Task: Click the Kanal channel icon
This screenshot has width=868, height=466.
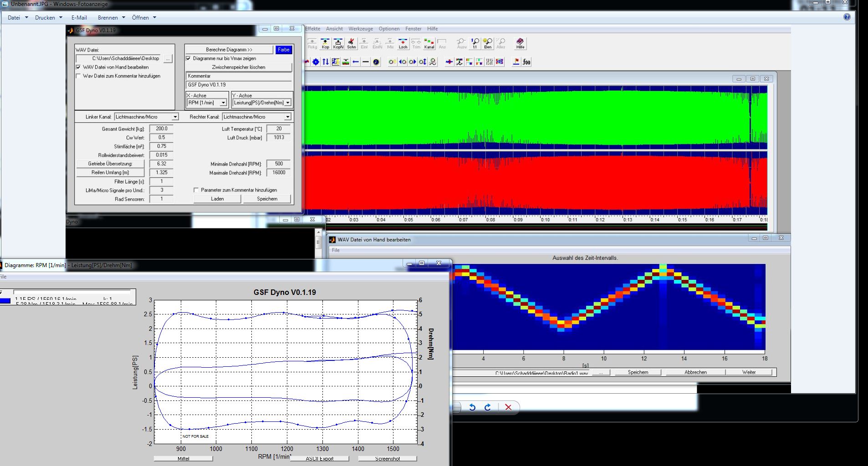Action: pyautogui.click(x=429, y=43)
